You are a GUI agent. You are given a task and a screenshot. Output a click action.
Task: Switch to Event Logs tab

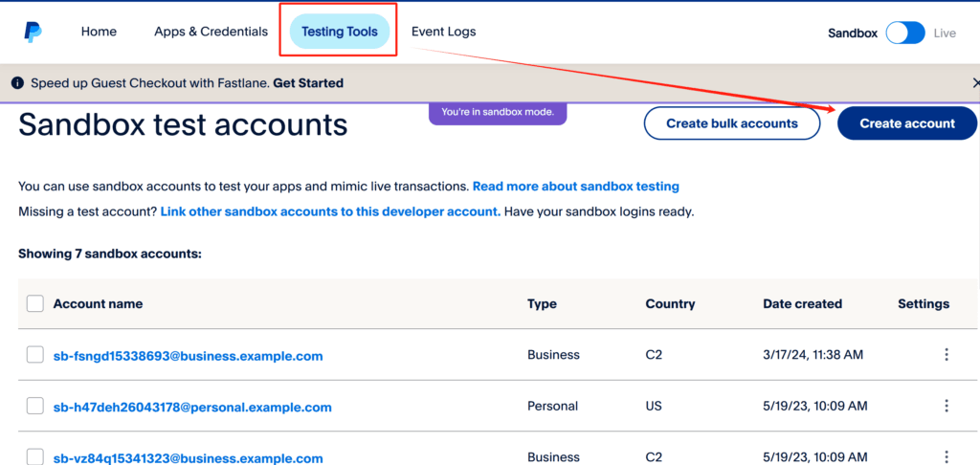[x=444, y=32]
